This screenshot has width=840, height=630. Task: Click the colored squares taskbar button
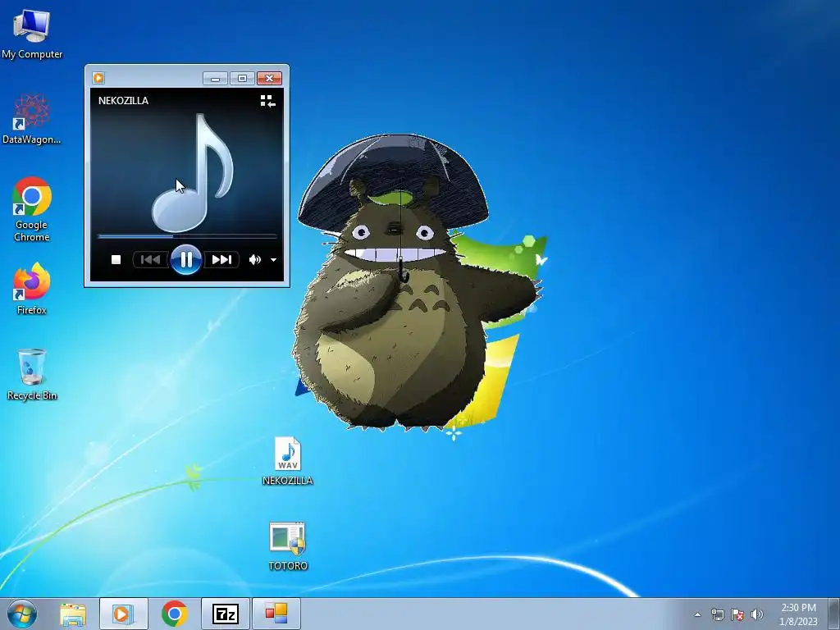pos(276,614)
